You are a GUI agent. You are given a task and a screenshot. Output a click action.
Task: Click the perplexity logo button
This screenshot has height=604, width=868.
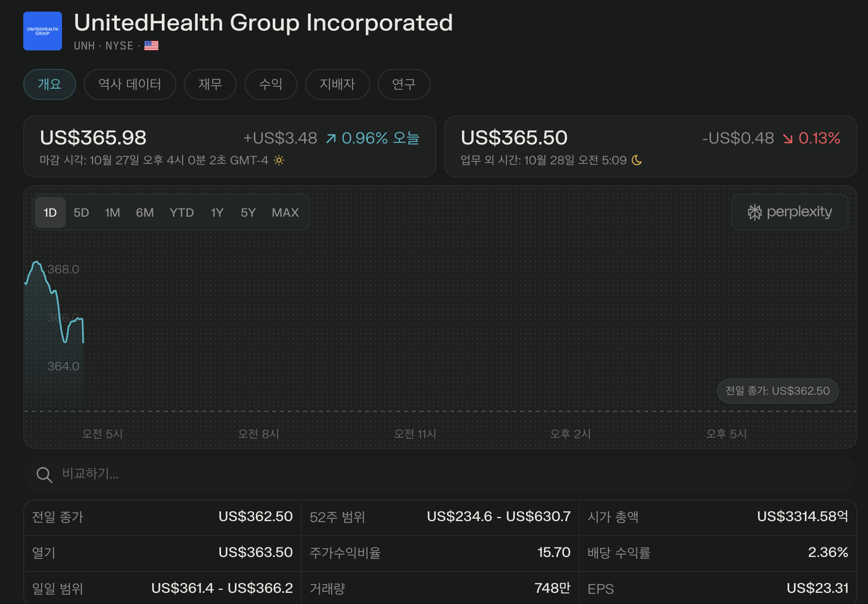pyautogui.click(x=790, y=212)
